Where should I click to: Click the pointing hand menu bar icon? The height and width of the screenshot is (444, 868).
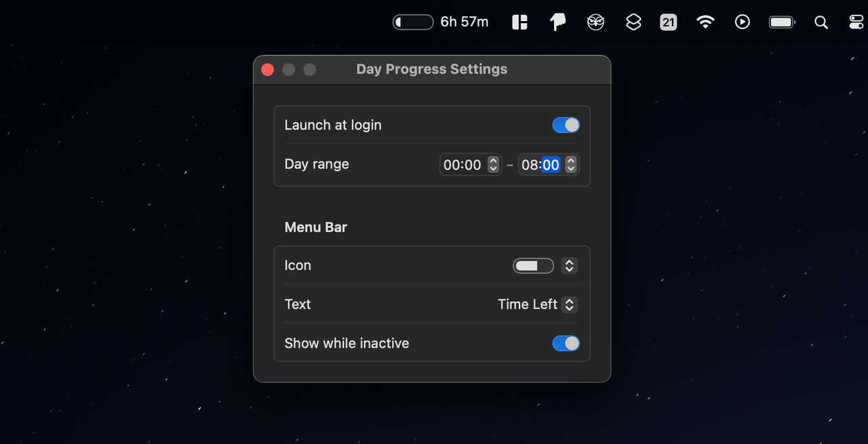[557, 22]
